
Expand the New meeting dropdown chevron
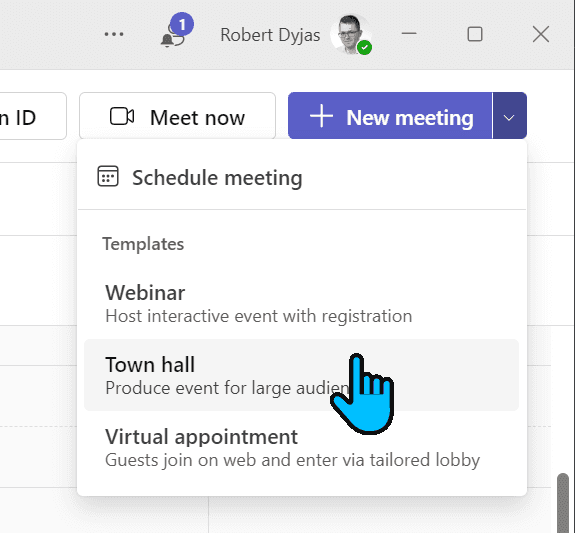tap(509, 116)
